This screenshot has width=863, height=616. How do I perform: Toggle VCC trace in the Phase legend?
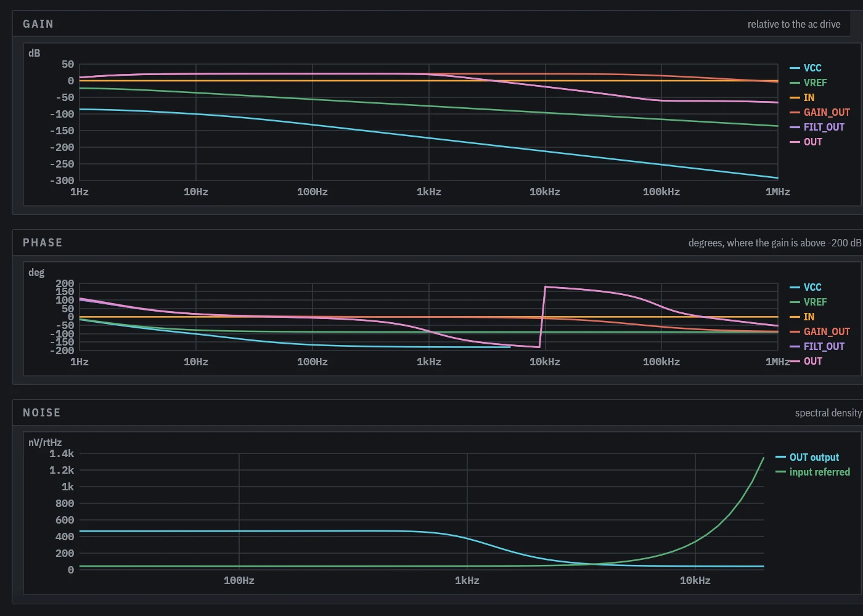tap(806, 287)
